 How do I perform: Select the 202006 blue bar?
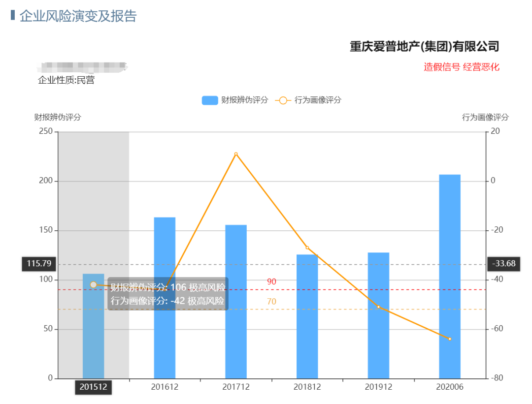click(x=450, y=277)
